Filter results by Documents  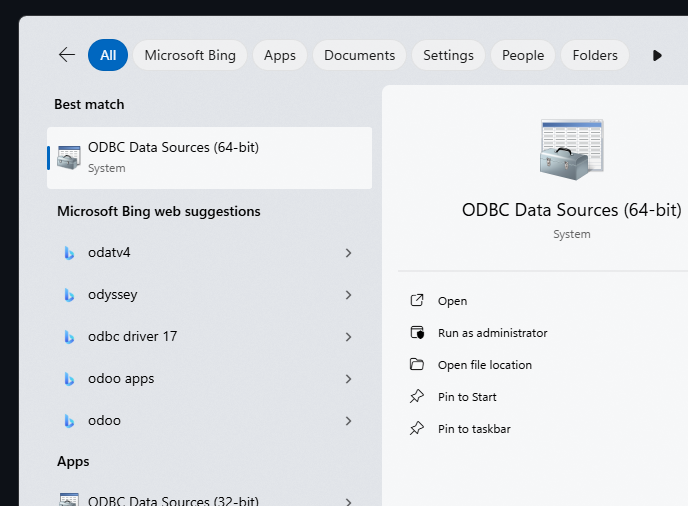click(x=359, y=55)
